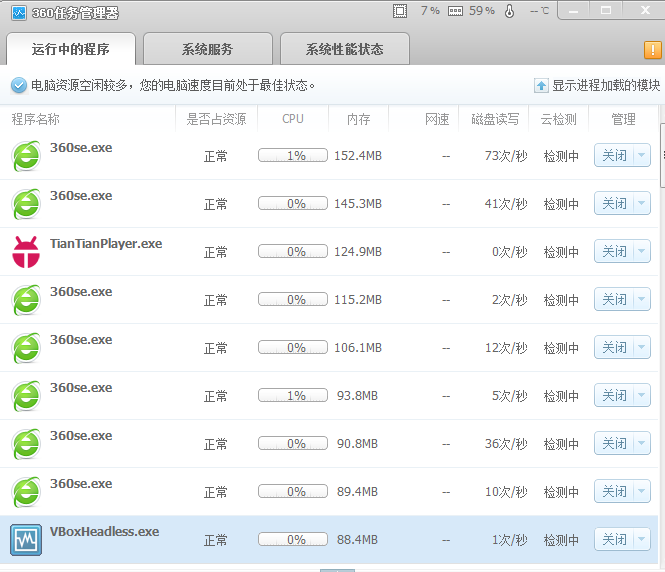
Task: Expand 关闭 dropdown arrow for 89.4MB 360se.exe
Action: pyautogui.click(x=642, y=491)
